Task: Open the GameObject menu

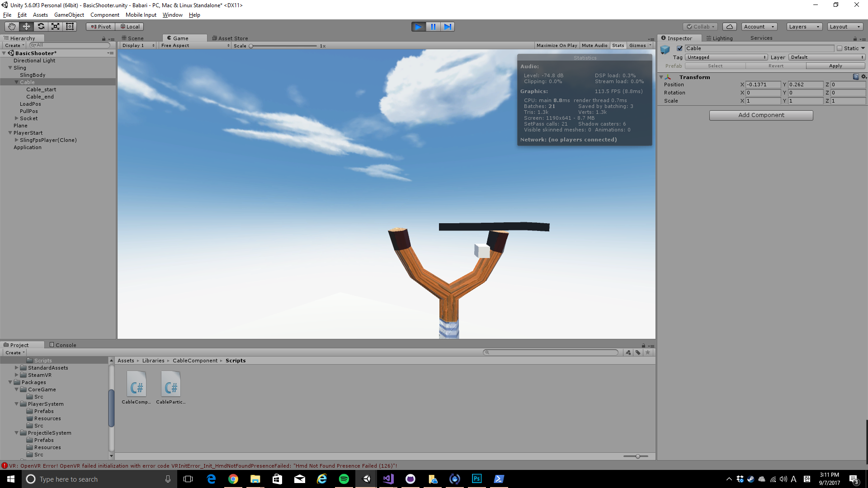Action: (x=69, y=15)
